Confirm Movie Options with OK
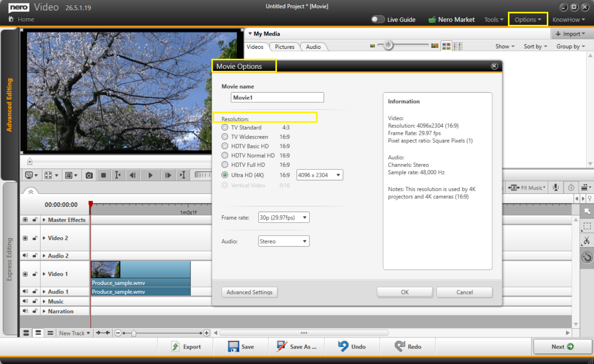This screenshot has height=364, width=594. [x=404, y=292]
